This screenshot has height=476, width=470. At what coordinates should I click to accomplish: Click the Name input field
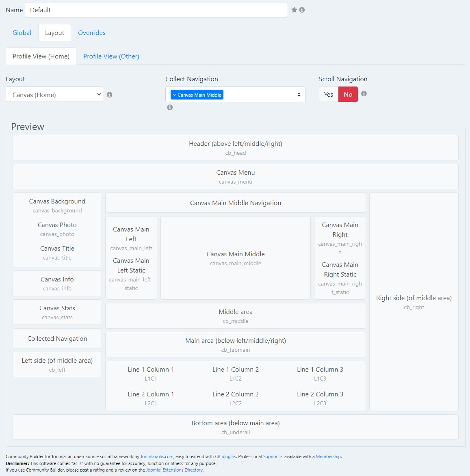(x=156, y=10)
